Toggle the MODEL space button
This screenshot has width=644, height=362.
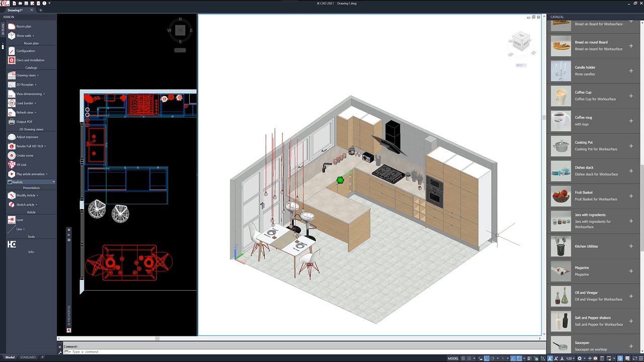pos(453,358)
